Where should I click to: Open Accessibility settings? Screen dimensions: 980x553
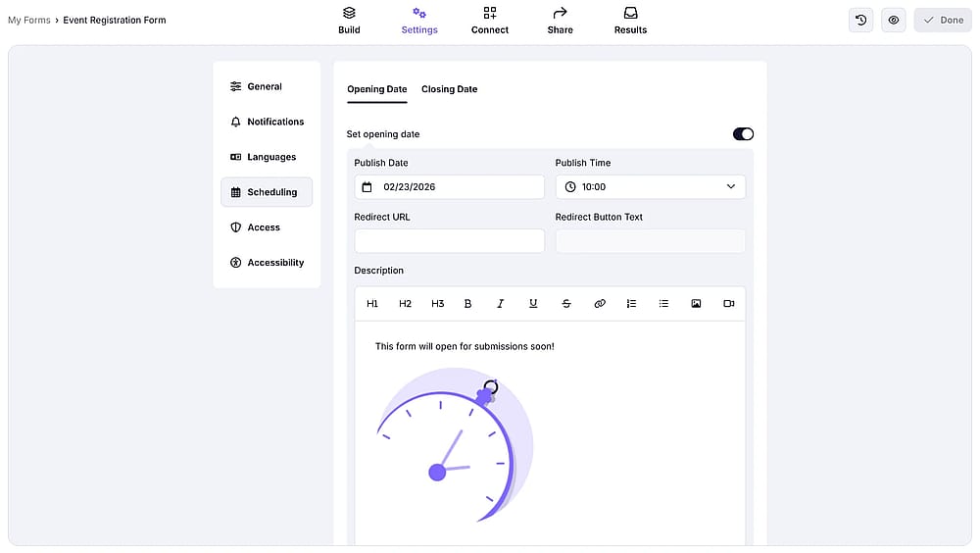click(267, 262)
